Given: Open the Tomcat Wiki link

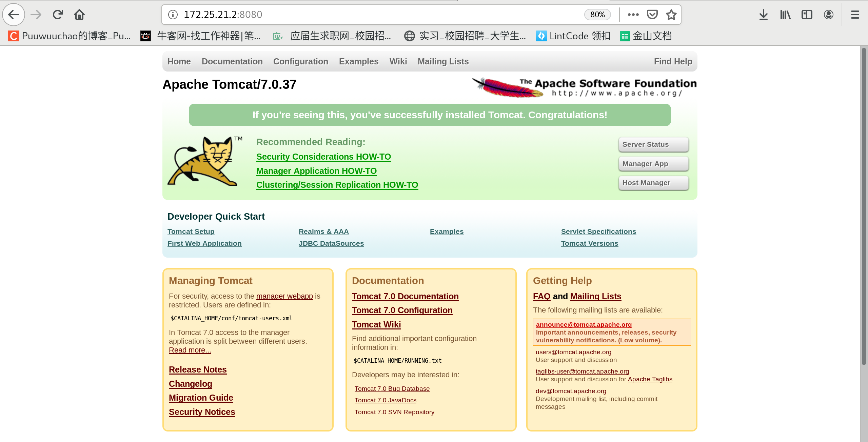Looking at the screenshot, I should coord(376,324).
